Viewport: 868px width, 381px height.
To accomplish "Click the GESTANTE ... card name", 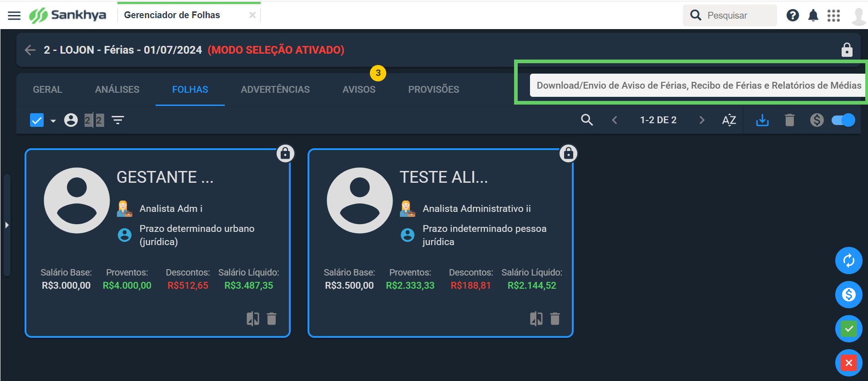I will pyautogui.click(x=165, y=177).
